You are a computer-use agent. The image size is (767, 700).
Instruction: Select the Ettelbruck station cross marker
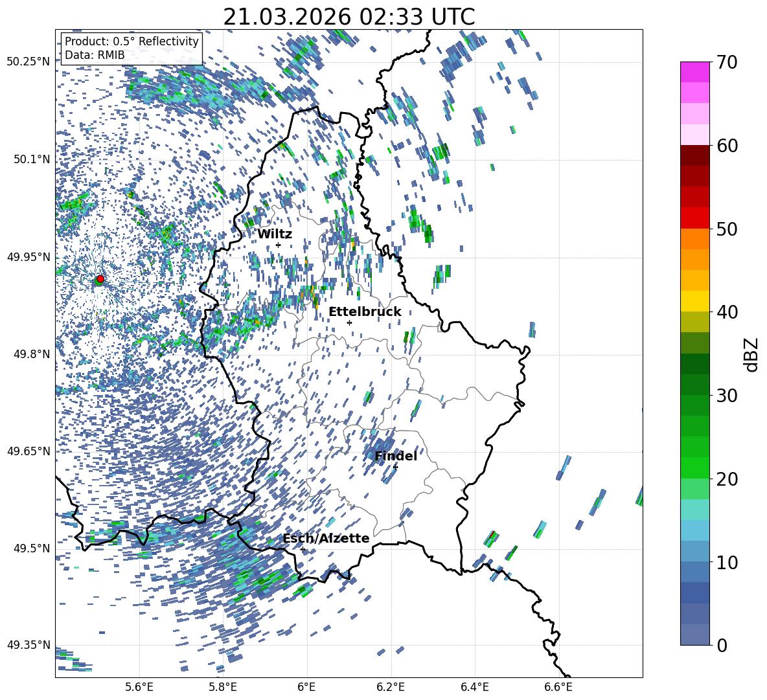pyautogui.click(x=349, y=322)
